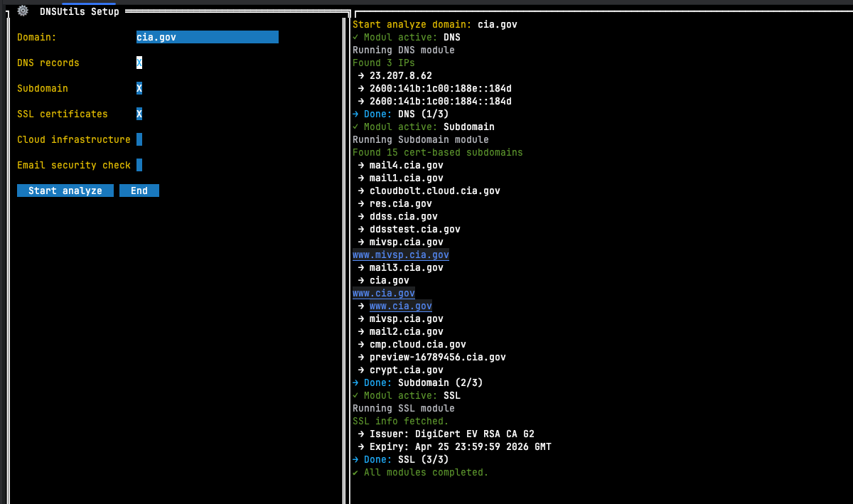The width and height of the screenshot is (853, 504).
Task: Select the cloudbolt.cloud.cia.gov entry
Action: tap(435, 191)
